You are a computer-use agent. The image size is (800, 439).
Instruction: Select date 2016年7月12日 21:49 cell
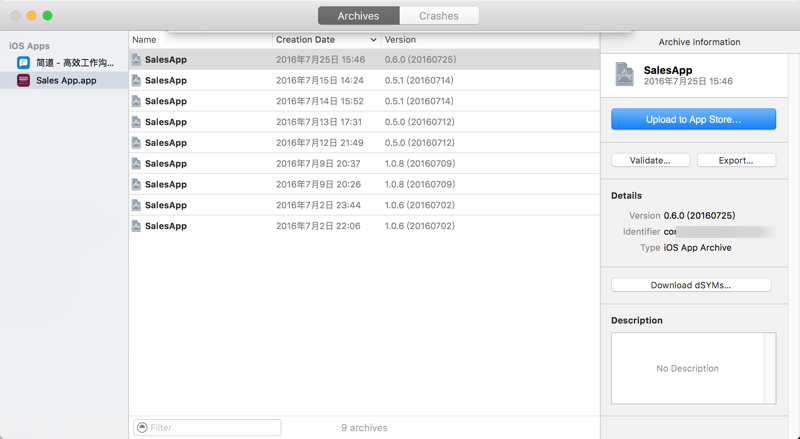coord(320,142)
